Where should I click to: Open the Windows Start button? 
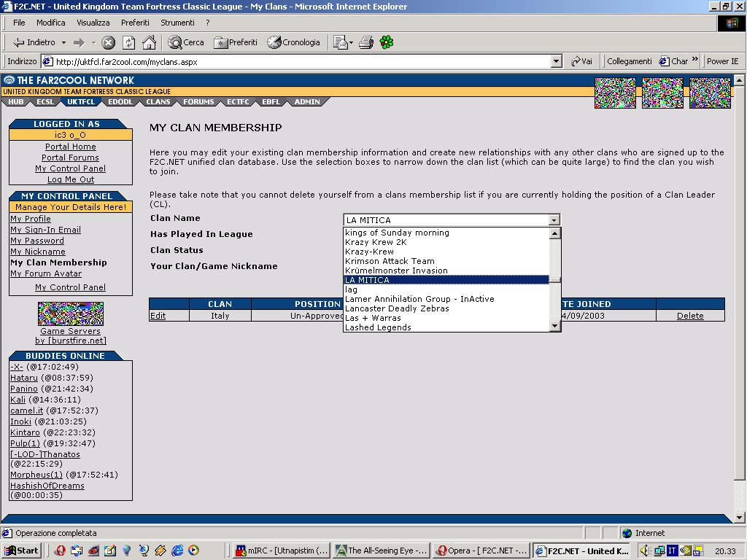pos(21,551)
